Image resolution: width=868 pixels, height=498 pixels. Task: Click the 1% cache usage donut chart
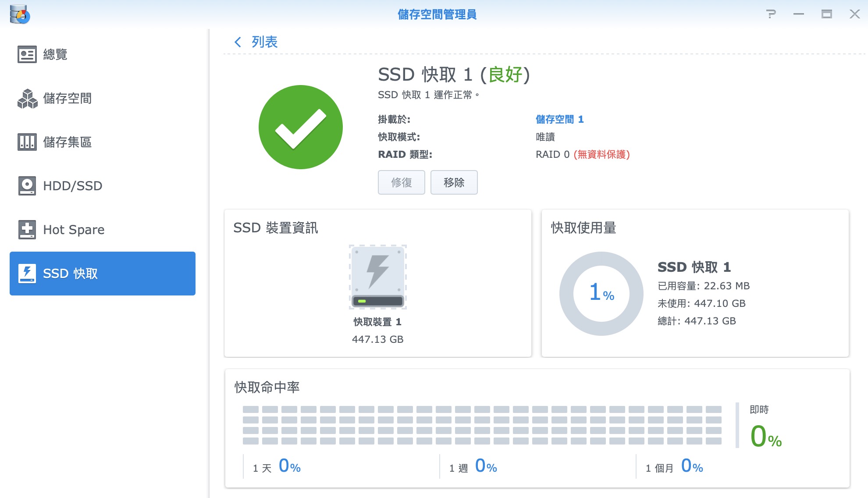tap(601, 293)
